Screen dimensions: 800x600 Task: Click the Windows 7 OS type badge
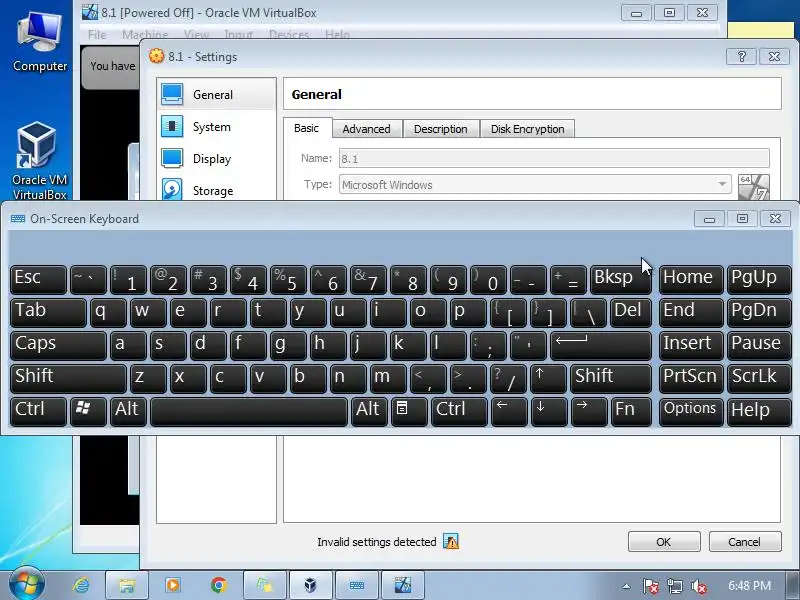[754, 187]
